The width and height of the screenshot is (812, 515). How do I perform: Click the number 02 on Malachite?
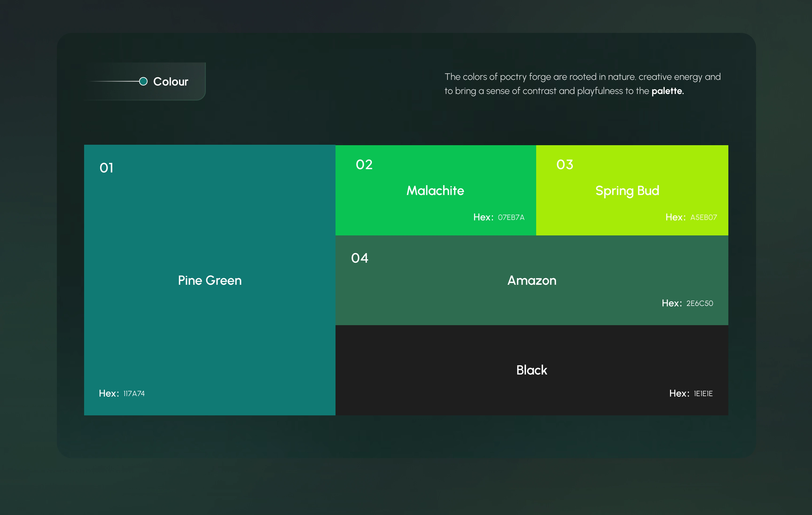click(x=364, y=165)
